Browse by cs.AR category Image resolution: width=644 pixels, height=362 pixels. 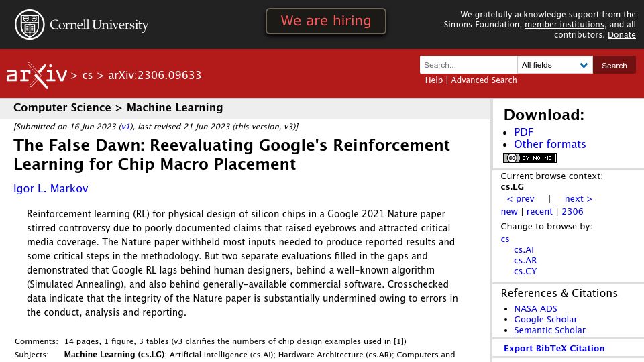[525, 261]
